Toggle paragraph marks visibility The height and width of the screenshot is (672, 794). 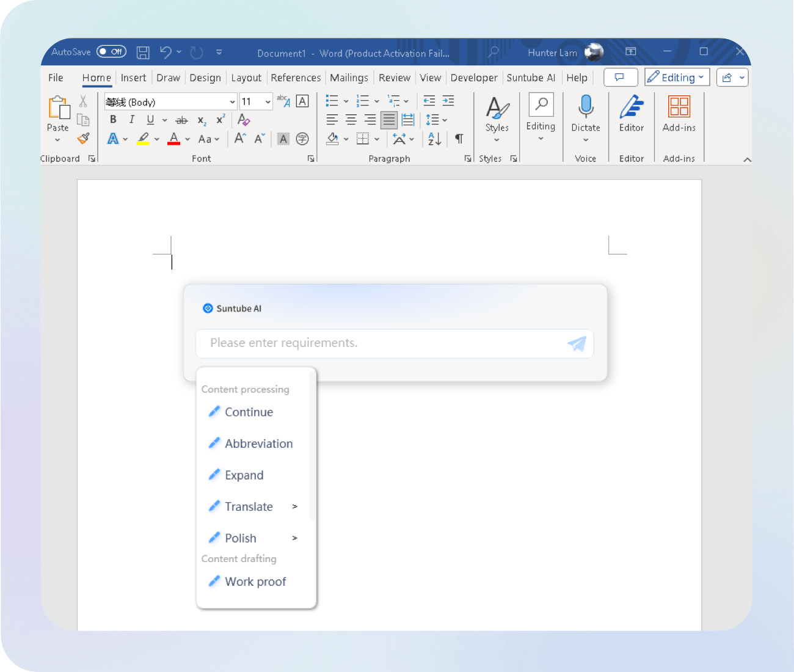click(459, 139)
